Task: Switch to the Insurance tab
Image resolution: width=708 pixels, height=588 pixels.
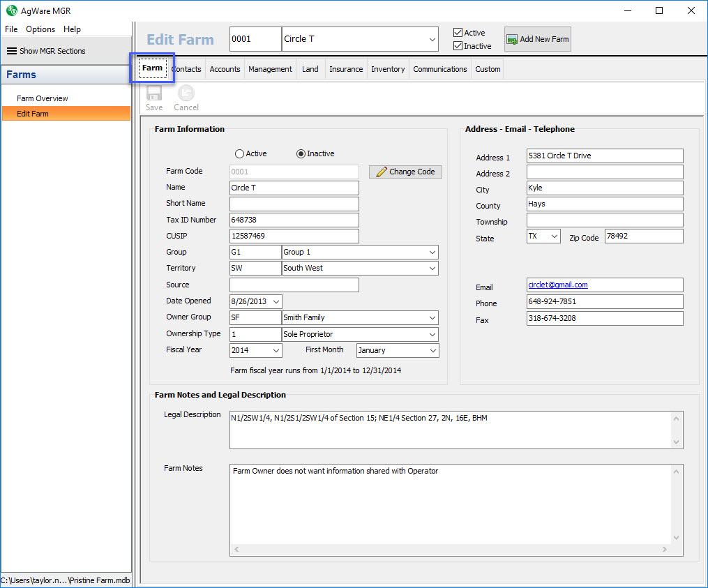Action: (346, 69)
